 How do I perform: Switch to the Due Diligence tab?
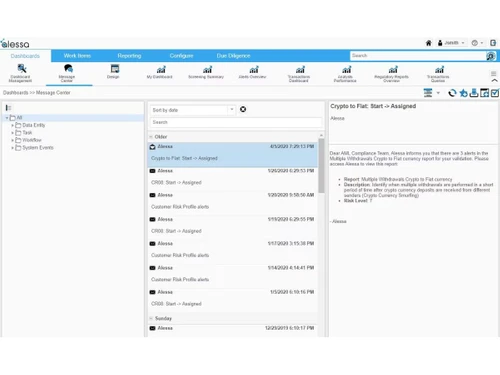click(233, 56)
